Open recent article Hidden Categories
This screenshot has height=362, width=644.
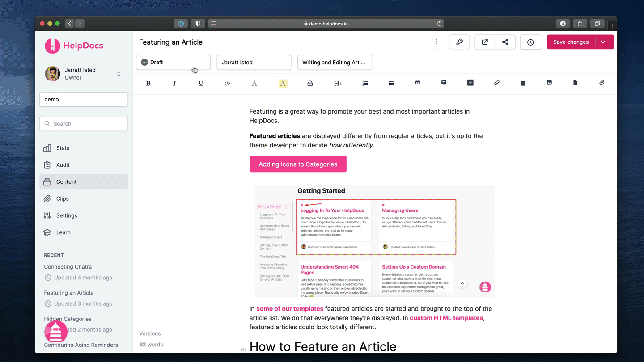pos(68,319)
